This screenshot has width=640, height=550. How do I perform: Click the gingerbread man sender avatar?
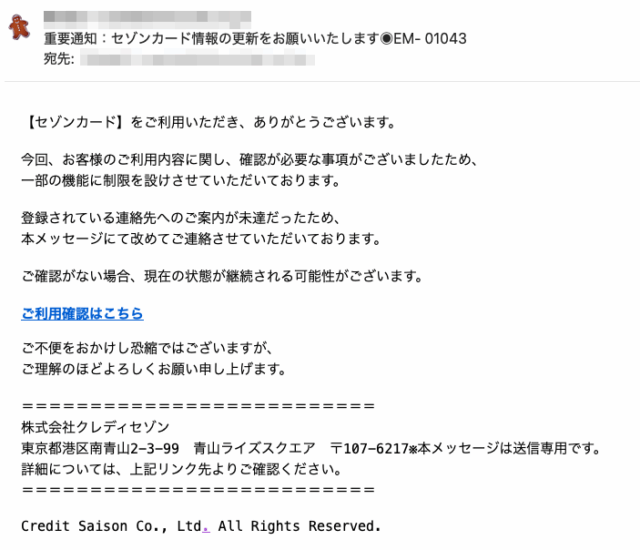coord(19,27)
